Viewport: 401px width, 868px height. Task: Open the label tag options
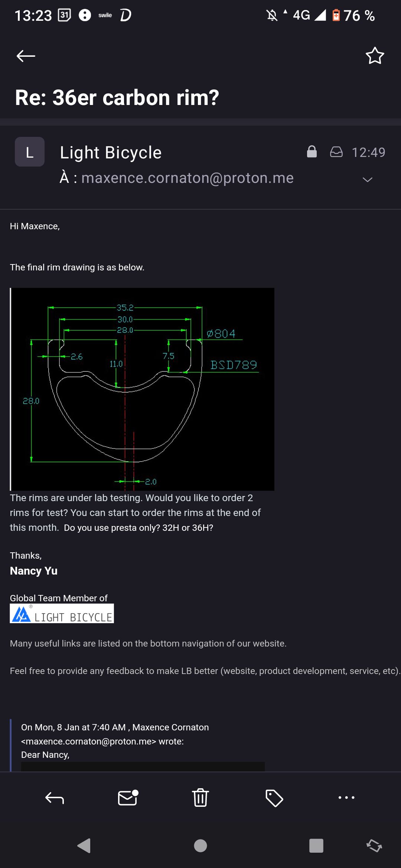pos(274,798)
